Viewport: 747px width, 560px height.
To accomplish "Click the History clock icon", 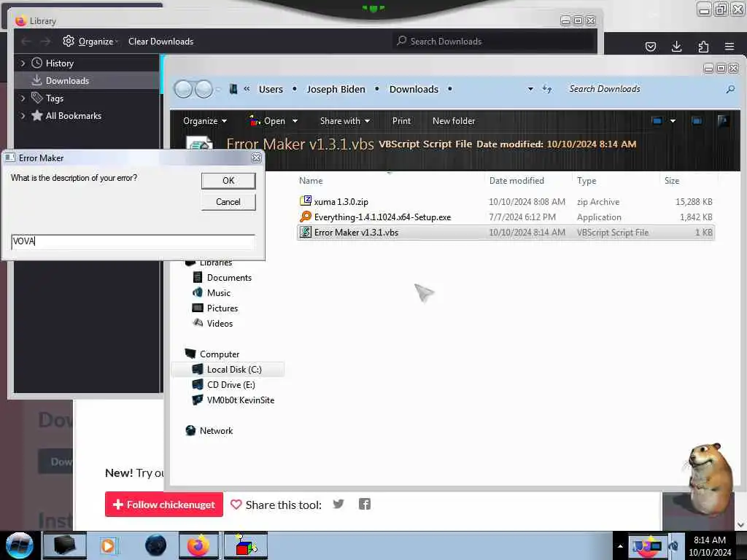I will click(36, 63).
